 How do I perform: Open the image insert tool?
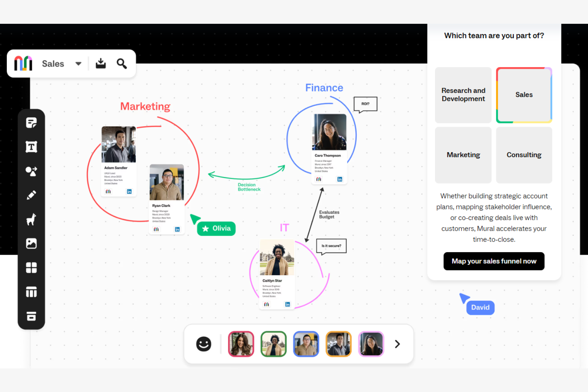tap(31, 243)
